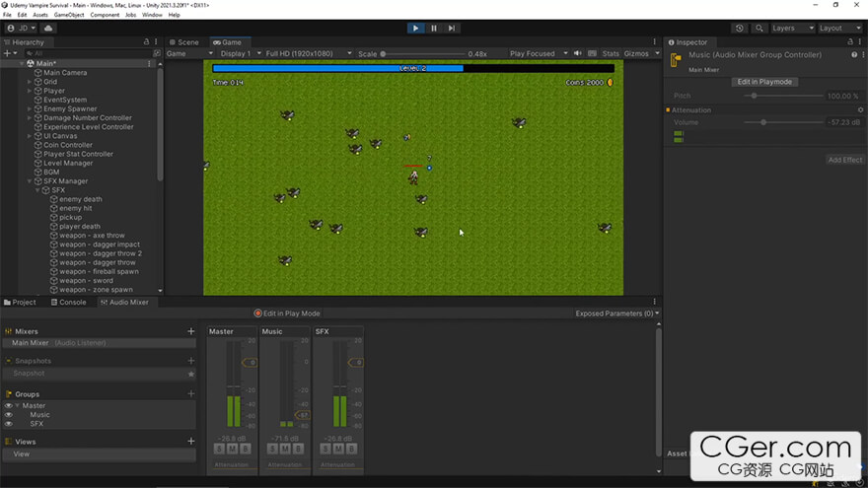Toggle visibility eye for Master group

point(8,405)
